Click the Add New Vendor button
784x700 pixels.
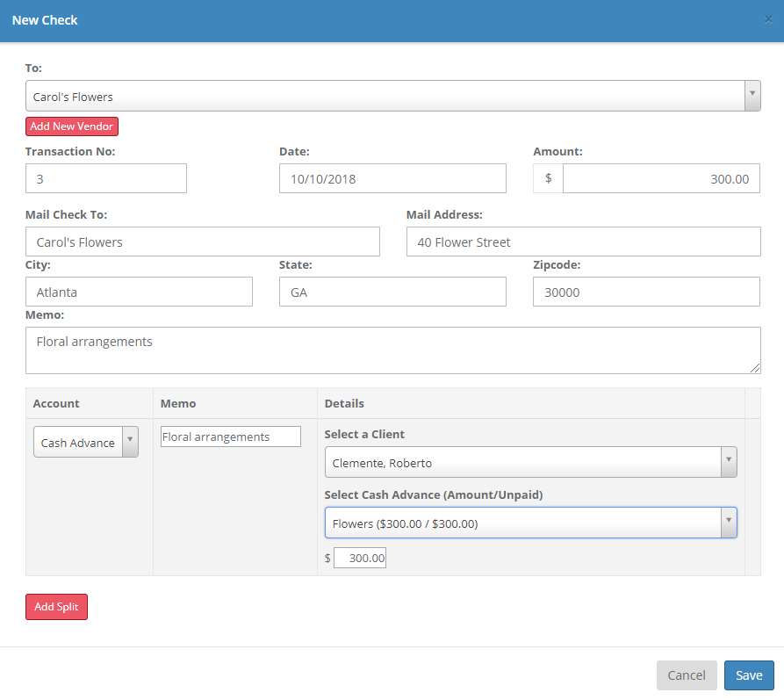[71, 126]
